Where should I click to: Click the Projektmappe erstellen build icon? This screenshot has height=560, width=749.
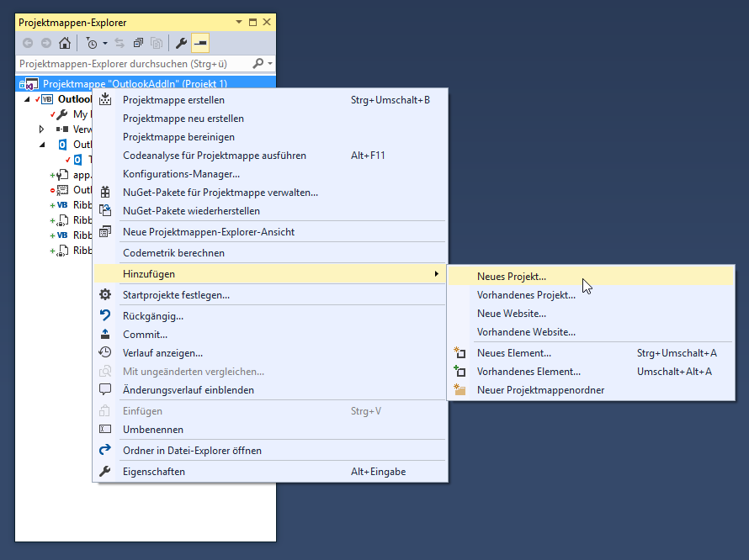[105, 99]
